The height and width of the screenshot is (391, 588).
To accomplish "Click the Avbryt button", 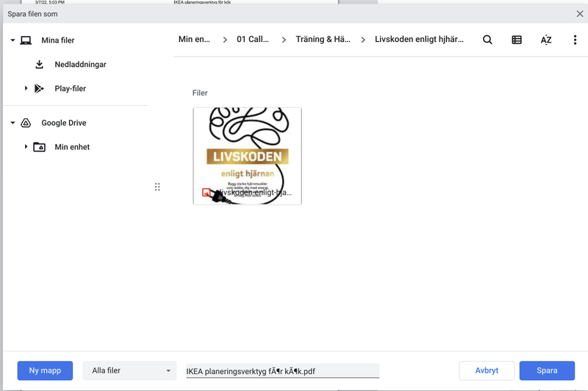I will tap(487, 370).
